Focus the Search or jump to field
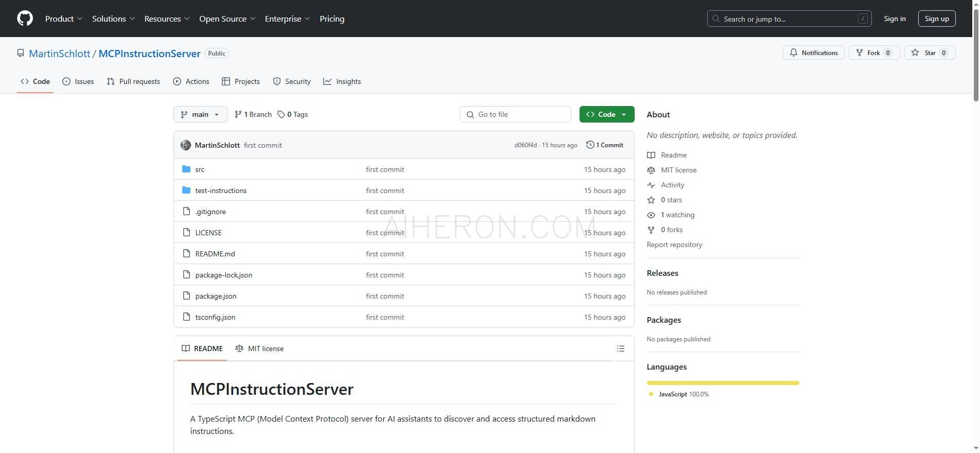The width and height of the screenshot is (980, 453). click(x=789, y=19)
